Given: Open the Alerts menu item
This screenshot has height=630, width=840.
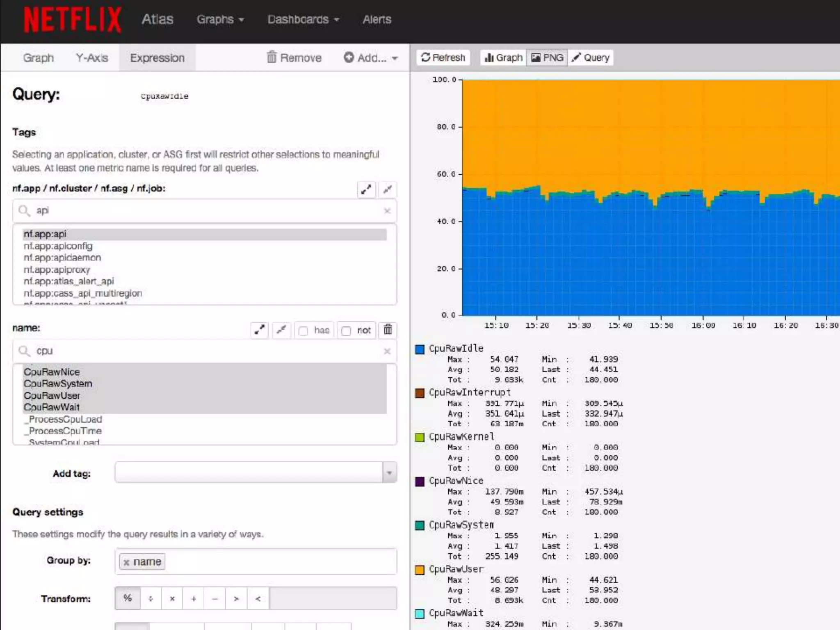Looking at the screenshot, I should coord(377,19).
